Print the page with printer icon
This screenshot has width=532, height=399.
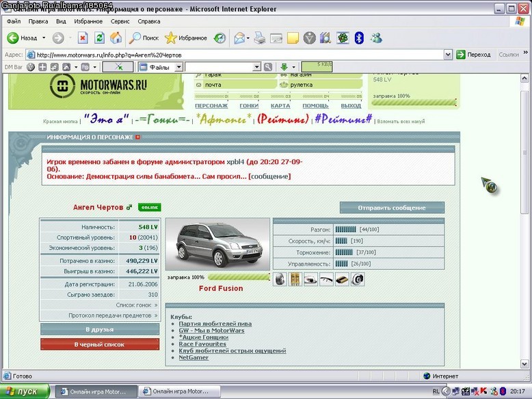tap(260, 38)
